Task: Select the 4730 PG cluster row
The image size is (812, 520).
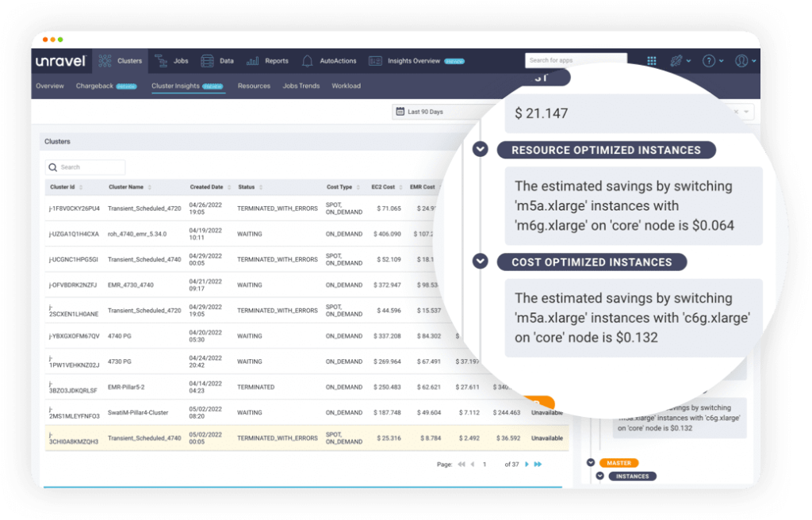Action: tap(262, 361)
